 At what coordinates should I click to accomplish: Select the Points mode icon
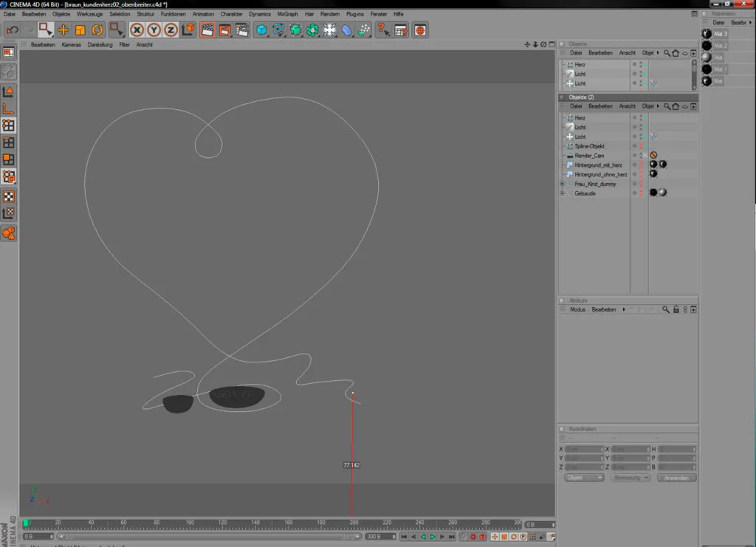[x=9, y=125]
